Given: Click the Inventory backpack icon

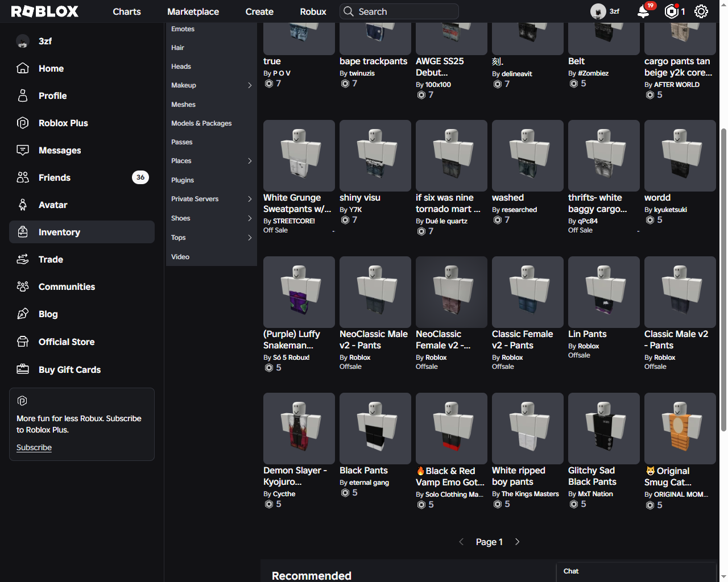Looking at the screenshot, I should point(23,232).
